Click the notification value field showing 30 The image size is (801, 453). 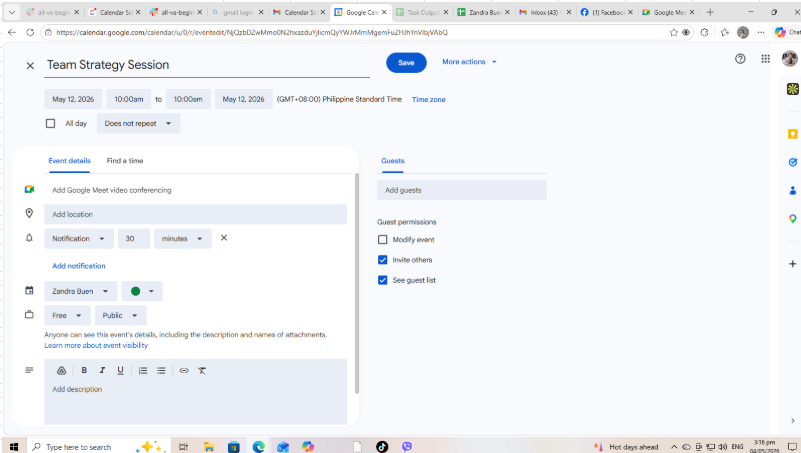click(x=134, y=239)
